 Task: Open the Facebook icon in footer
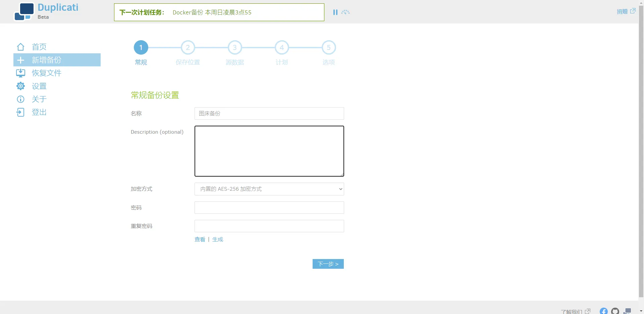[604, 311]
